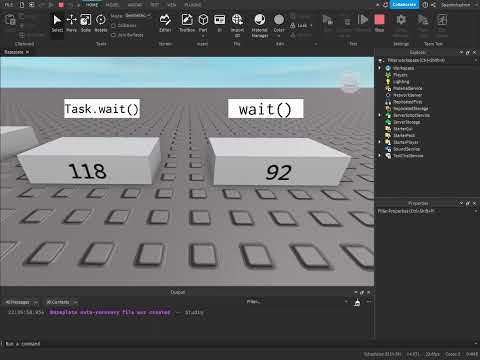Viewport: 480px width, 360px height.
Task: Switch to the PLUGINS ribbon tab
Action: 193,5
